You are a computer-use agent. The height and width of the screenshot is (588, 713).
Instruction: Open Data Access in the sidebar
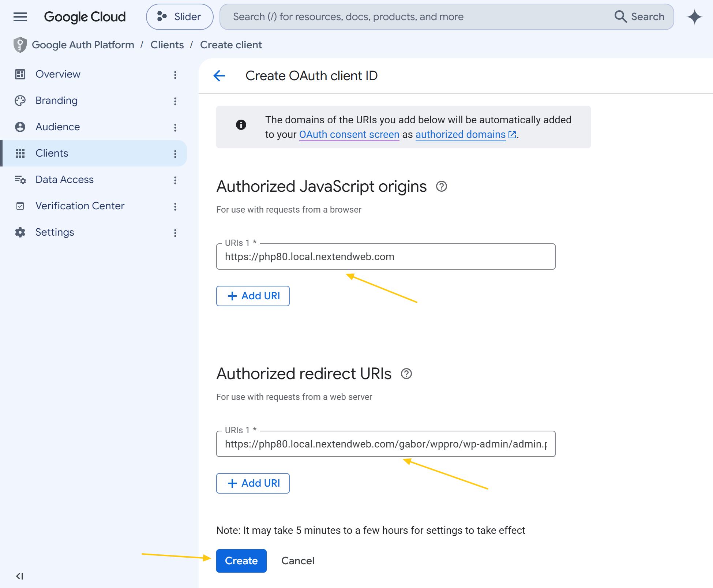[x=93, y=180]
